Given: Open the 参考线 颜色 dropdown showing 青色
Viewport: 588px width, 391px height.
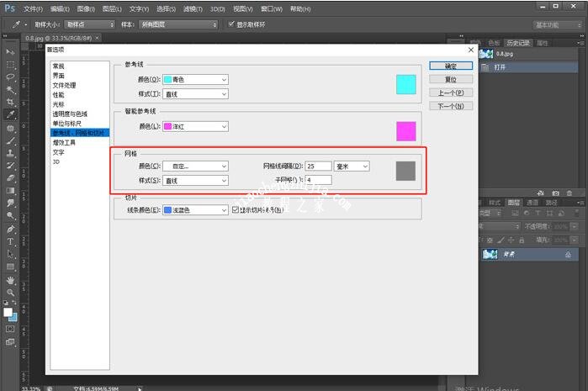Looking at the screenshot, I should 195,79.
